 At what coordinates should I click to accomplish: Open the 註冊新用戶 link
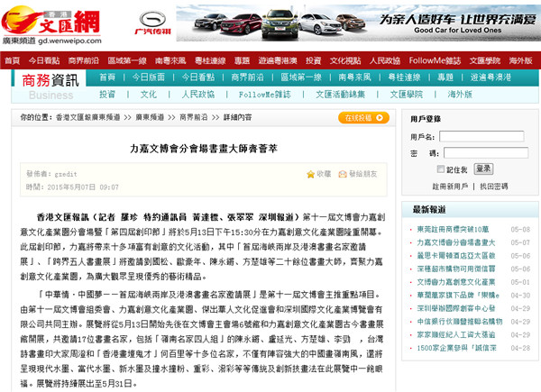pyautogui.click(x=450, y=187)
